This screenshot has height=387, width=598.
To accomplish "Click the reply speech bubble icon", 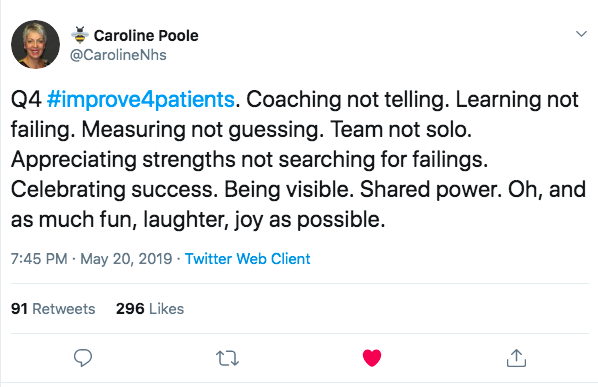I will [x=83, y=358].
